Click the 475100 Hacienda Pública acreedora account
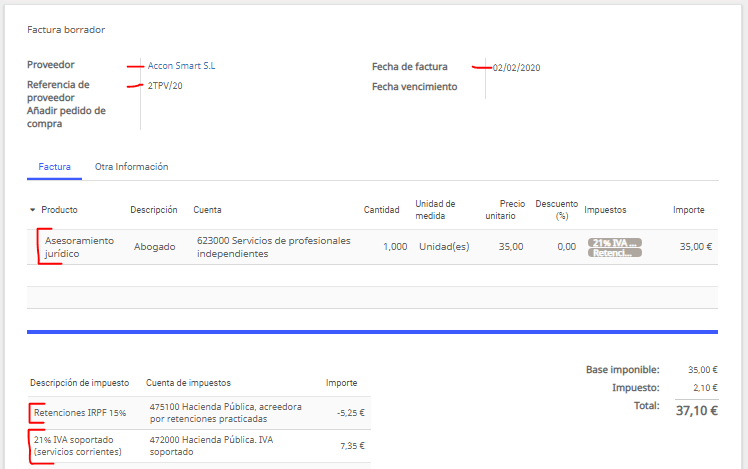The height and width of the screenshot is (469, 748). pyautogui.click(x=226, y=413)
